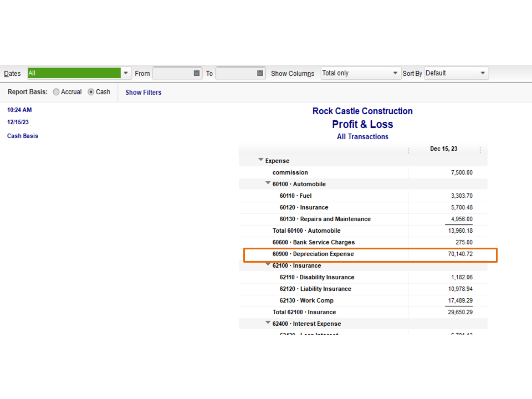The width and height of the screenshot is (532, 399).
Task: Select the 62130 Work Comp row
Action: (x=363, y=300)
